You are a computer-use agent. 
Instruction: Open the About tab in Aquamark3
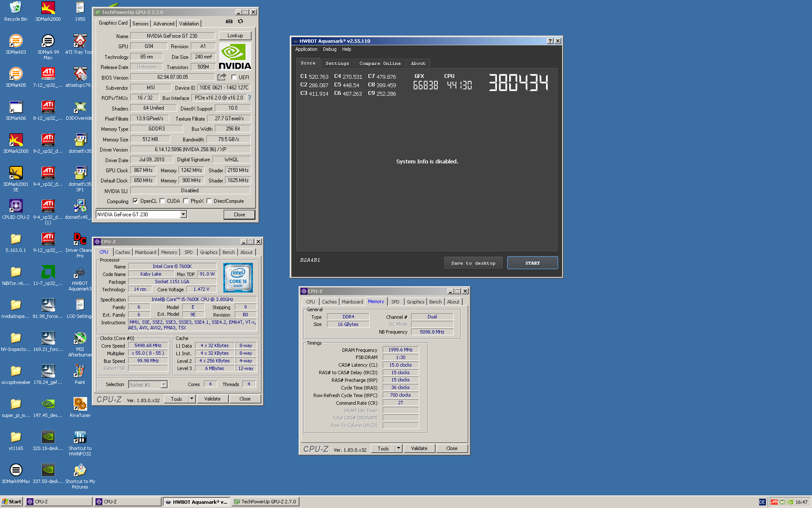pos(418,63)
